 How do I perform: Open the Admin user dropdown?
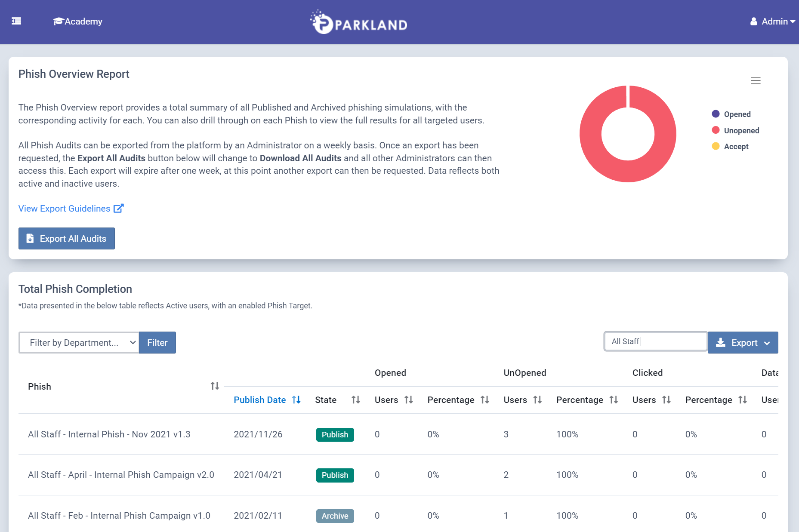tap(773, 22)
